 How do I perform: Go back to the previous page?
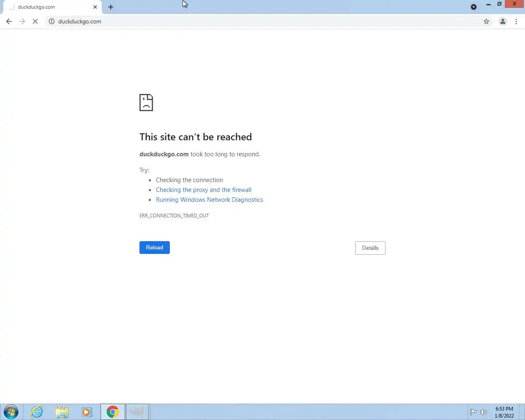[9, 21]
